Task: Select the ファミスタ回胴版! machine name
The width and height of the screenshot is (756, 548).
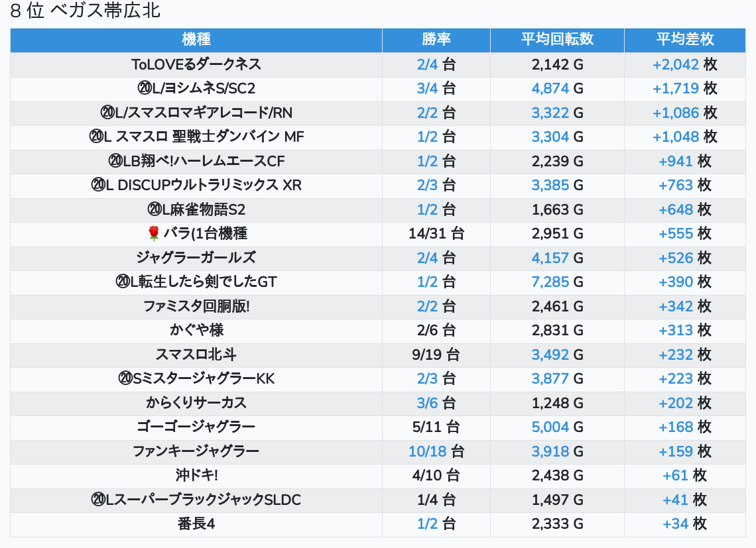Action: pos(196,306)
